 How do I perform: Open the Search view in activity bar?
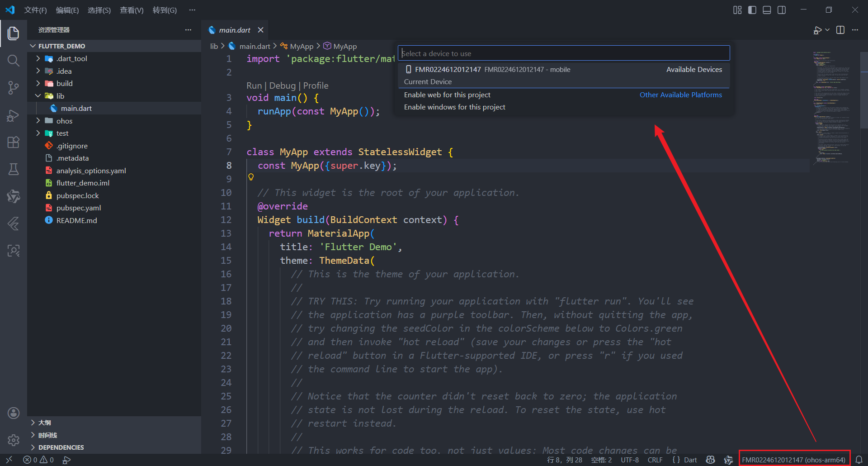pos(14,60)
